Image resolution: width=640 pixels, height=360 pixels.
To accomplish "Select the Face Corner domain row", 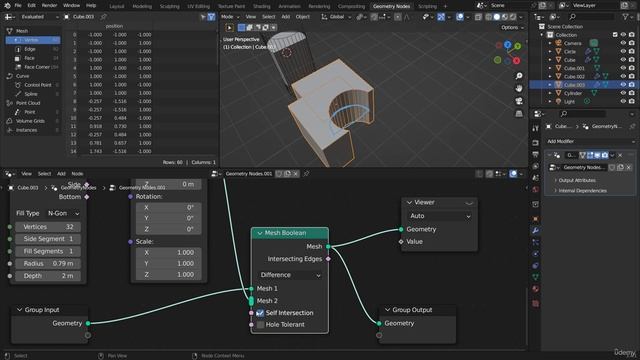I will [33, 67].
